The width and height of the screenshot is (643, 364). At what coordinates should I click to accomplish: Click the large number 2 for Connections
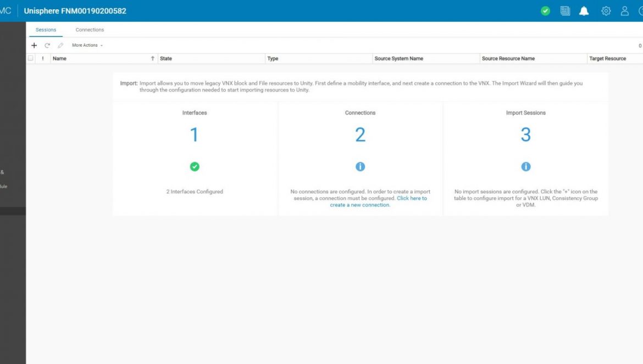[360, 135]
